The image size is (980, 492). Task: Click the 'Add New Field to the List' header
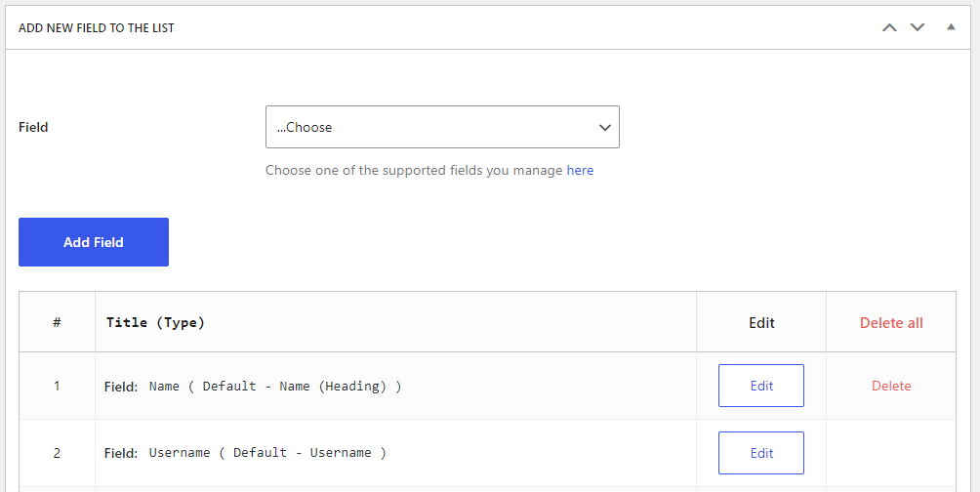point(97,27)
